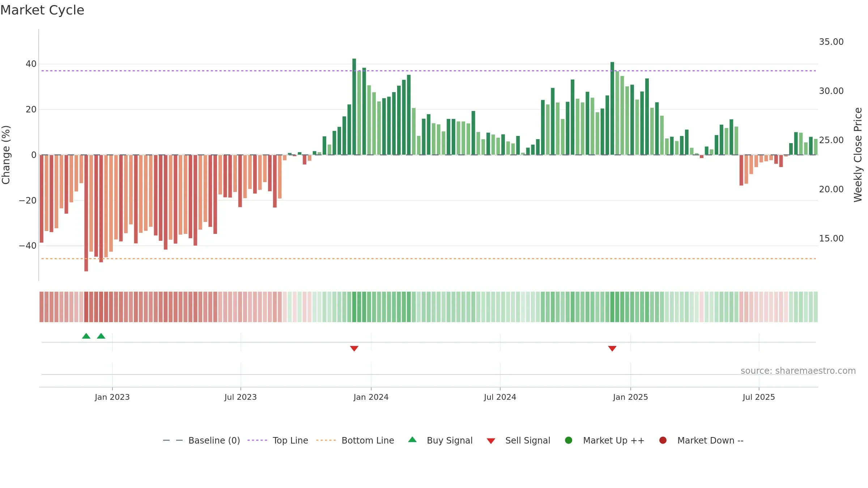868x488 pixels.
Task: Click the green Buy Signal triangle in legend
Action: point(412,440)
